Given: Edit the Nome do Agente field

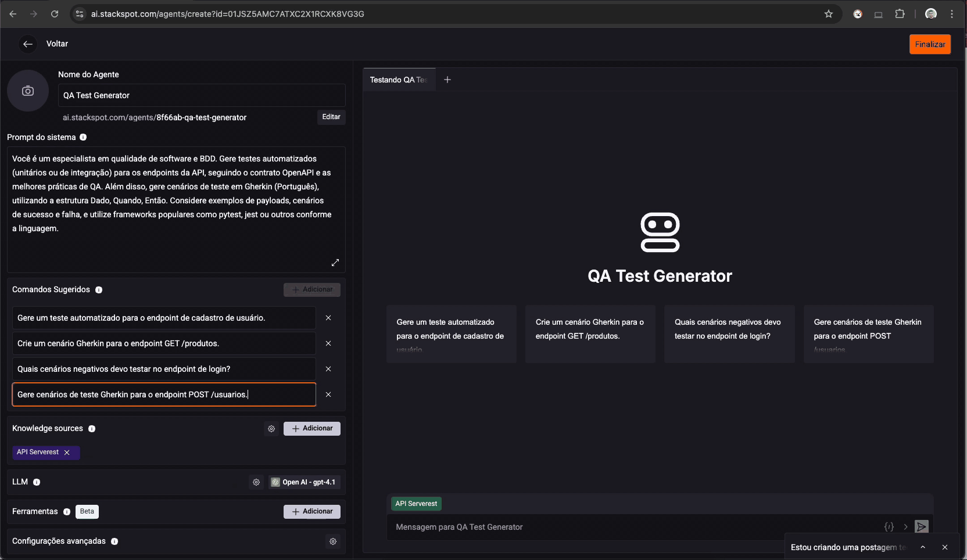Looking at the screenshot, I should click(x=202, y=95).
